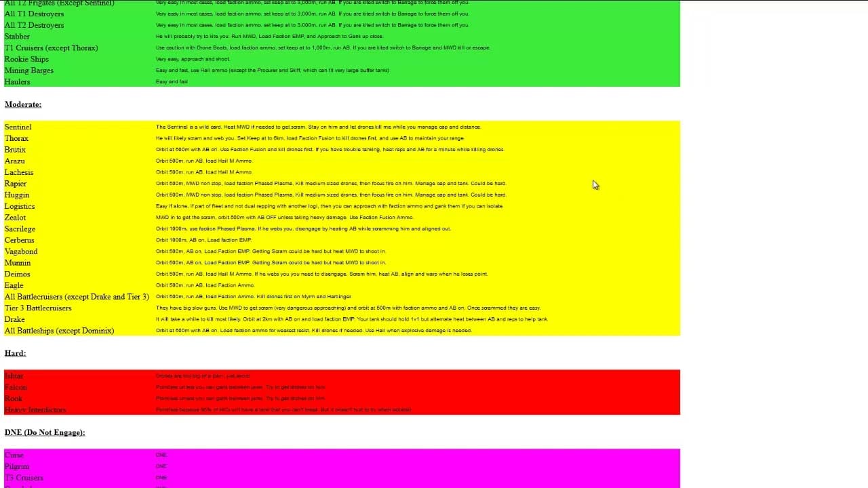Click the 'Stabber' entry in green list
The image size is (868, 488).
17,37
